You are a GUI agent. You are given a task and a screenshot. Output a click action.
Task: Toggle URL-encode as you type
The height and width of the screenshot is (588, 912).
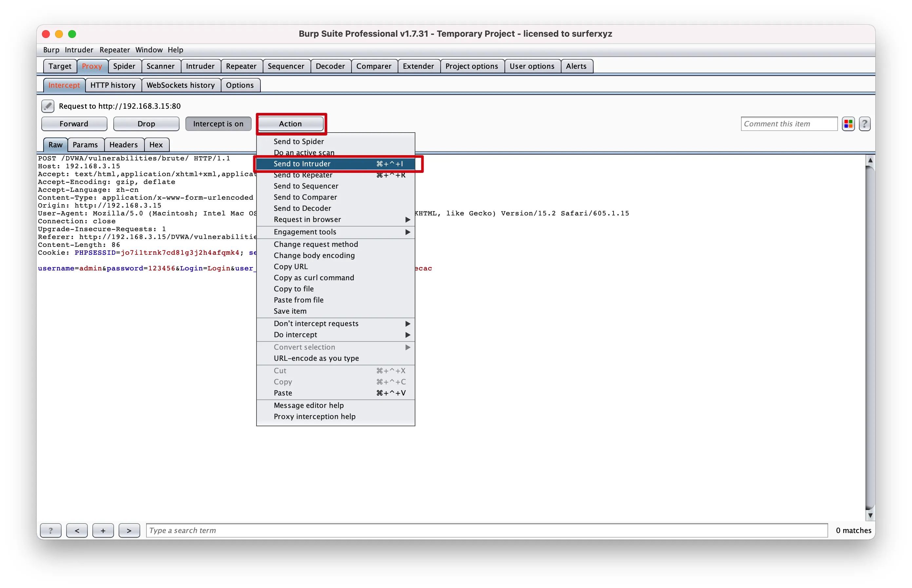[x=335, y=358]
